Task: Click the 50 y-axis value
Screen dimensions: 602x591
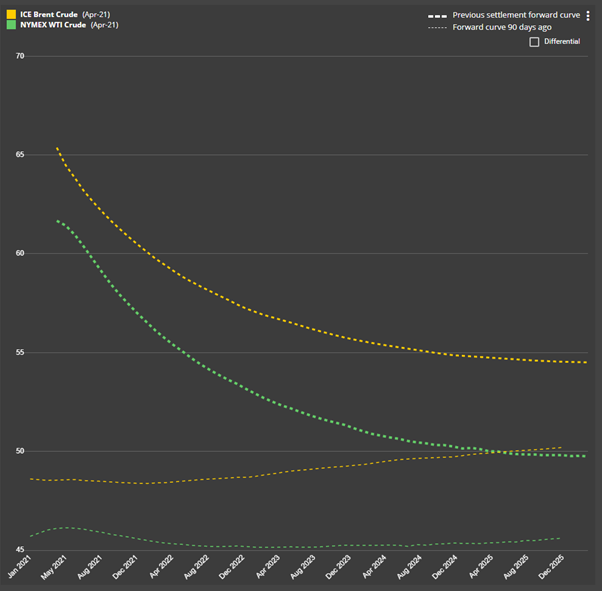Action: (20, 451)
